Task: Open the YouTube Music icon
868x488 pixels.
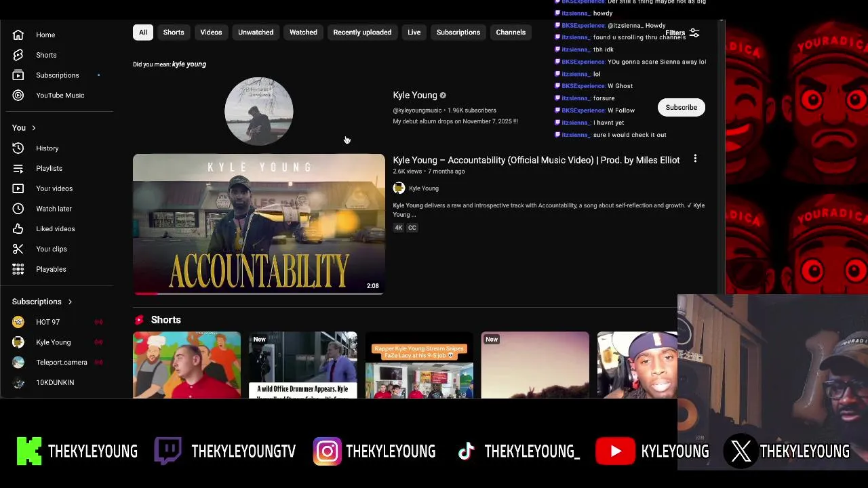Action: (x=18, y=96)
